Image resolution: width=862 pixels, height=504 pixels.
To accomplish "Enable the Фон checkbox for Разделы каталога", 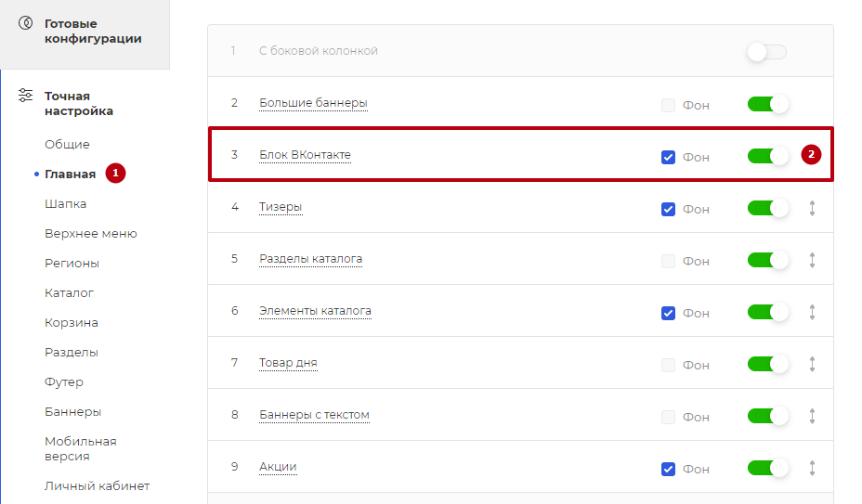I will click(x=668, y=261).
